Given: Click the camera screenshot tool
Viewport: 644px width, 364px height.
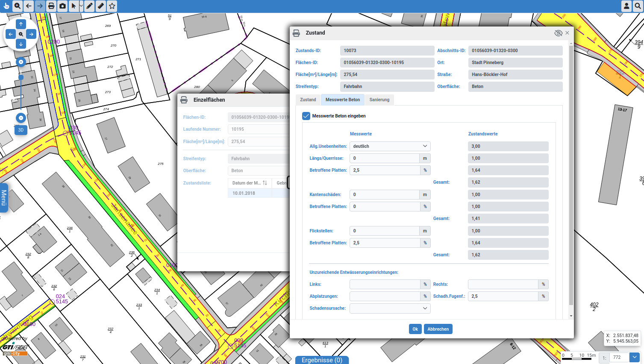Looking at the screenshot, I should click(x=62, y=6).
